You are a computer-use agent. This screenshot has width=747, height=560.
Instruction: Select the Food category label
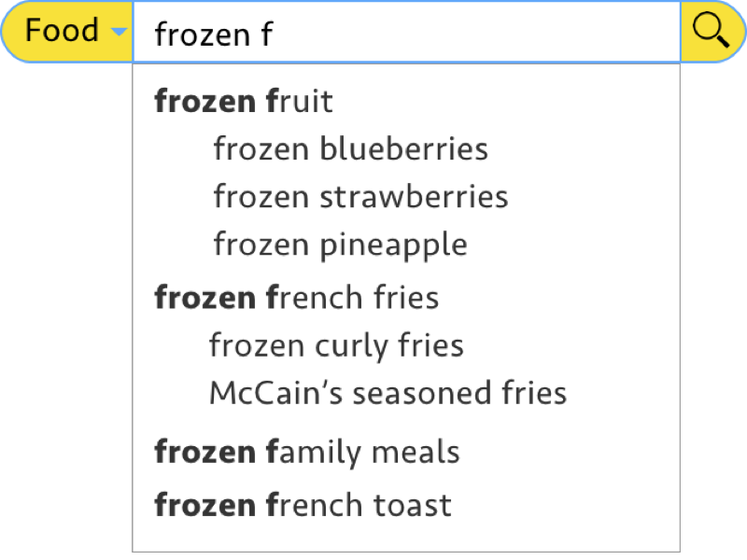[x=63, y=30]
